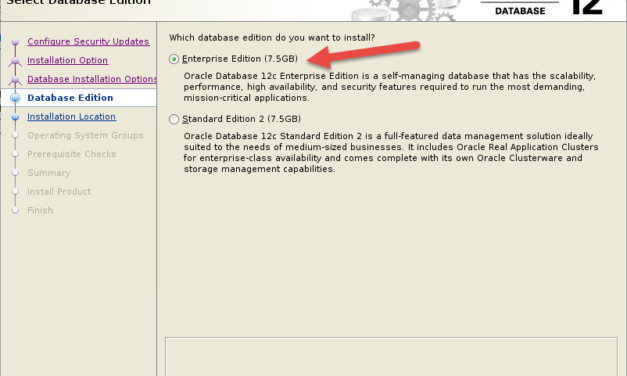
Task: Select the Database Edition step
Action: coord(70,98)
